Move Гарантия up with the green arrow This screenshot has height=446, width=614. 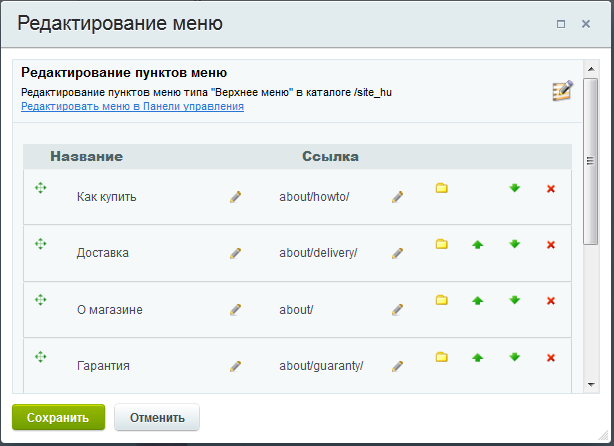click(477, 358)
